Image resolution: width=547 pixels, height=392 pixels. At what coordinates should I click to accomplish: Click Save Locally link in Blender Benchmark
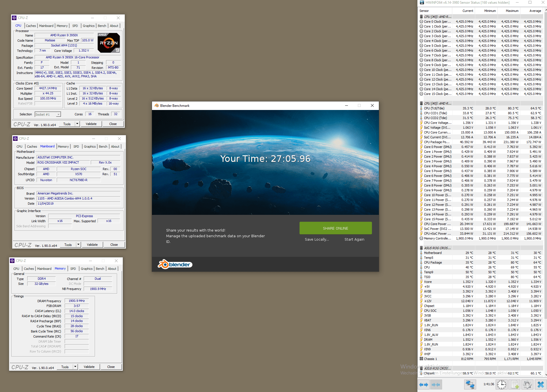pos(317,240)
